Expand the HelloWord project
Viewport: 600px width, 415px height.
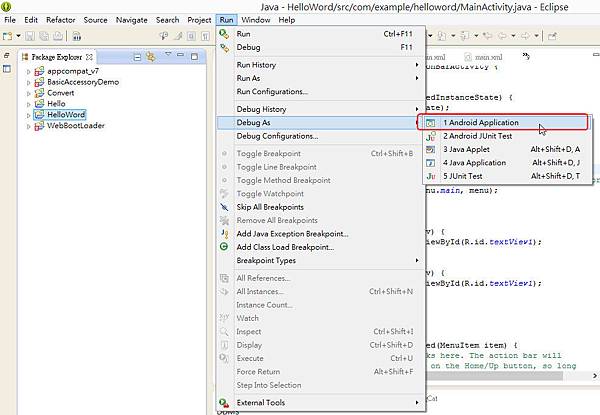28,115
